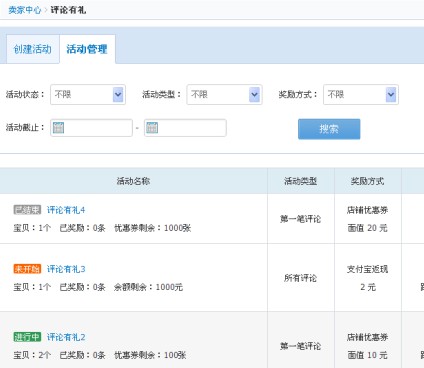Select 第一笔评论 cell in 评论有礼4 row
The image size is (424, 368).
coord(301,219)
